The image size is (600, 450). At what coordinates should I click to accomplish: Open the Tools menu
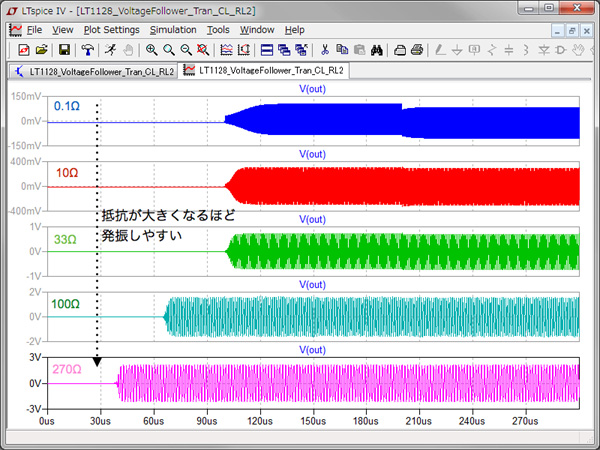(x=218, y=30)
